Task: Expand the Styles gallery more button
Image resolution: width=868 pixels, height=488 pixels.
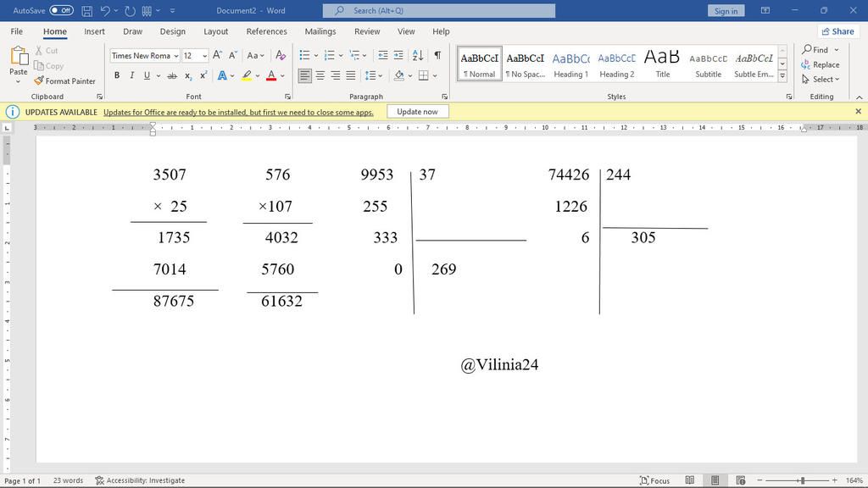Action: (x=782, y=75)
